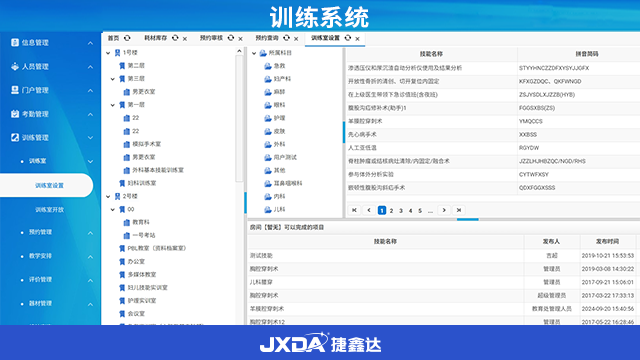Refresh the 预约审核 tab
Viewport: 640px width, 360px height.
(x=231, y=38)
